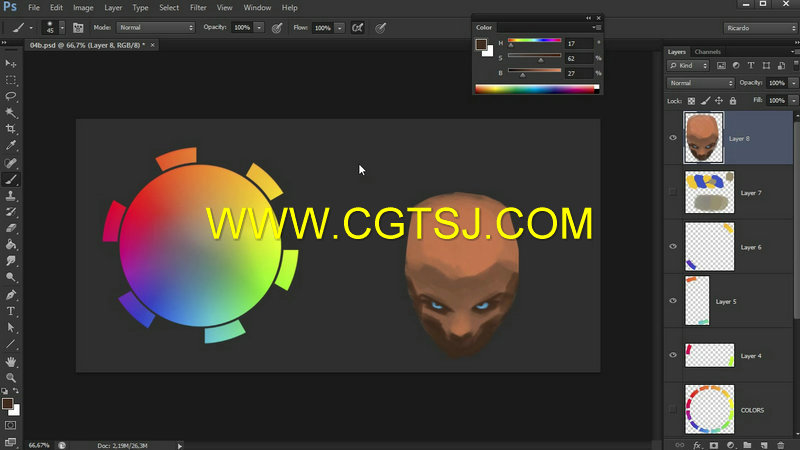Open the File menu
Viewport: 800px width, 450px height.
coord(34,8)
